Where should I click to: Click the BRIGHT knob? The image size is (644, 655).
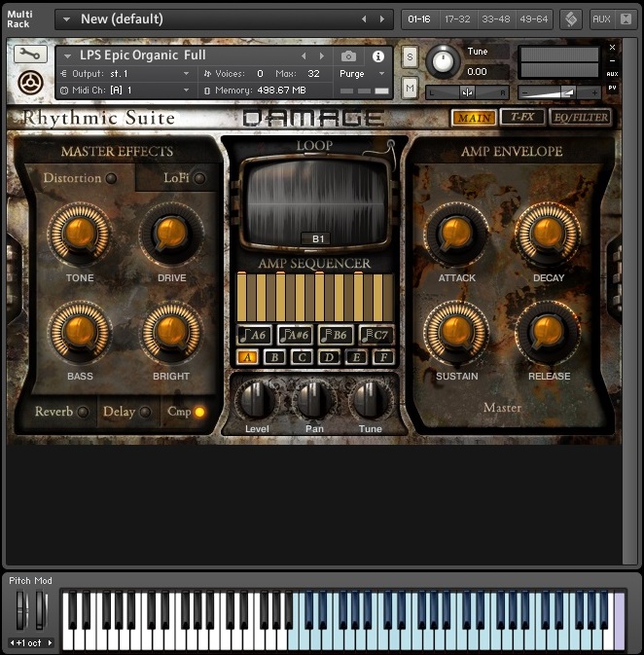coord(171,333)
